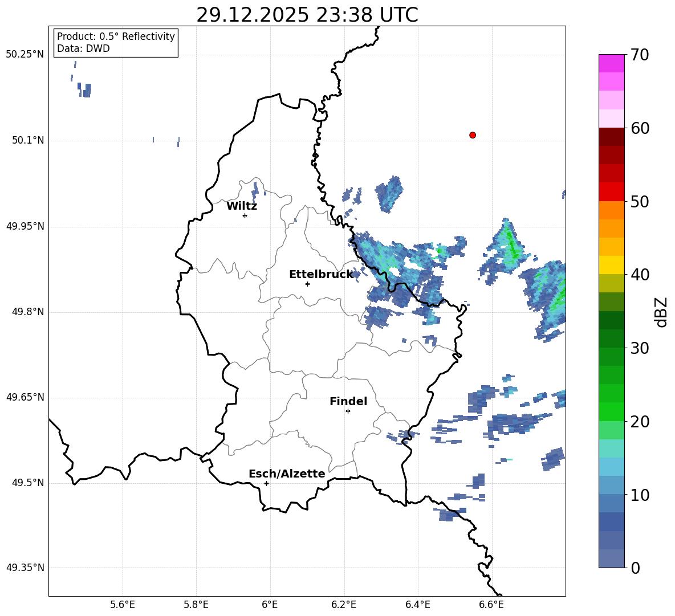Click the heart-shaped echo north of Ettelbruck
This screenshot has width=675, height=616.
tap(389, 194)
